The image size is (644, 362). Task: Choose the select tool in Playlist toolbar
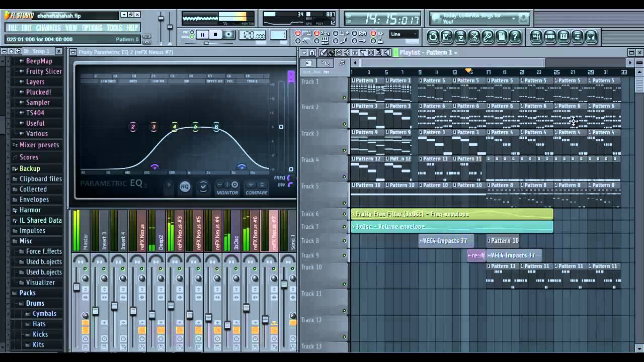pyautogui.click(x=371, y=52)
